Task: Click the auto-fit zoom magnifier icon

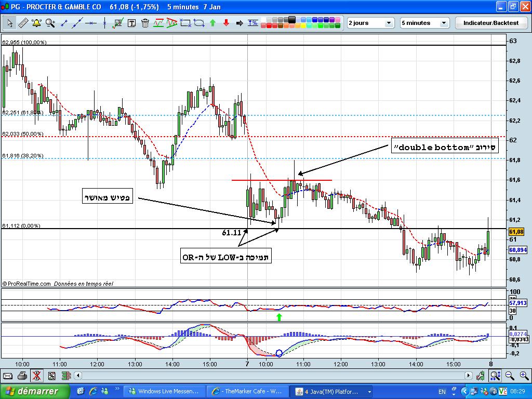Action: 495,376
